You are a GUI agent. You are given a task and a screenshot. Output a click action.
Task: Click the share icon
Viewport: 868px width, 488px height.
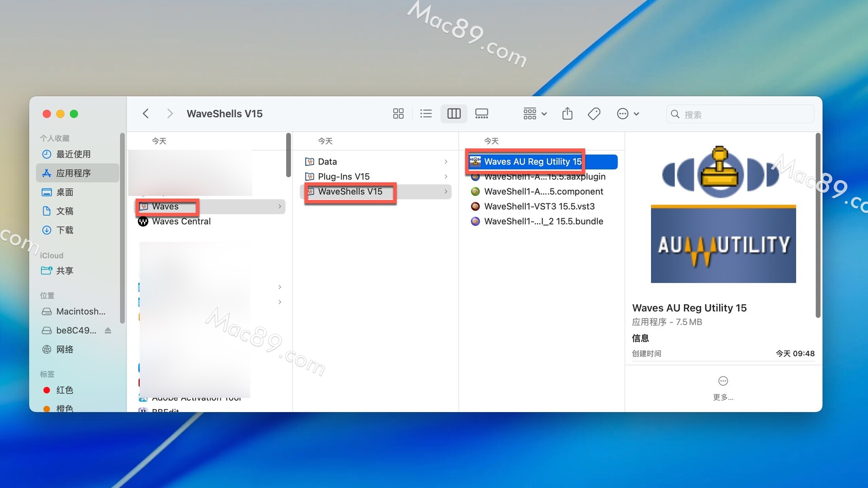pos(567,113)
